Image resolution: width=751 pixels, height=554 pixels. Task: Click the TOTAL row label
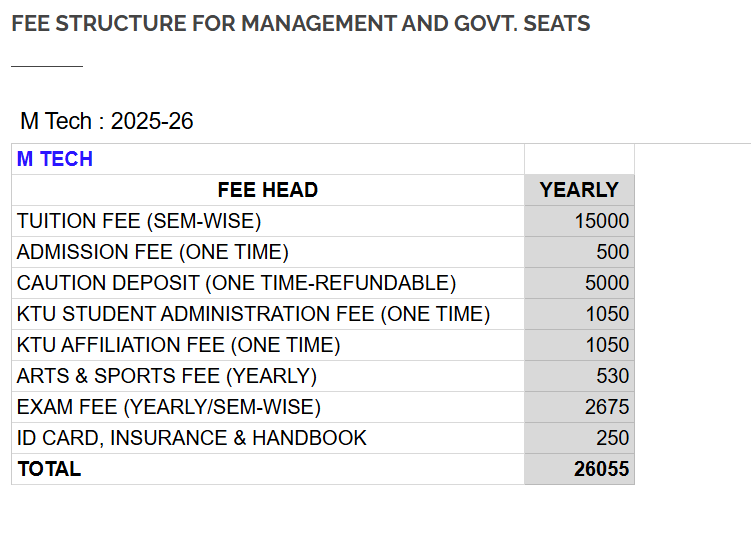click(x=49, y=469)
